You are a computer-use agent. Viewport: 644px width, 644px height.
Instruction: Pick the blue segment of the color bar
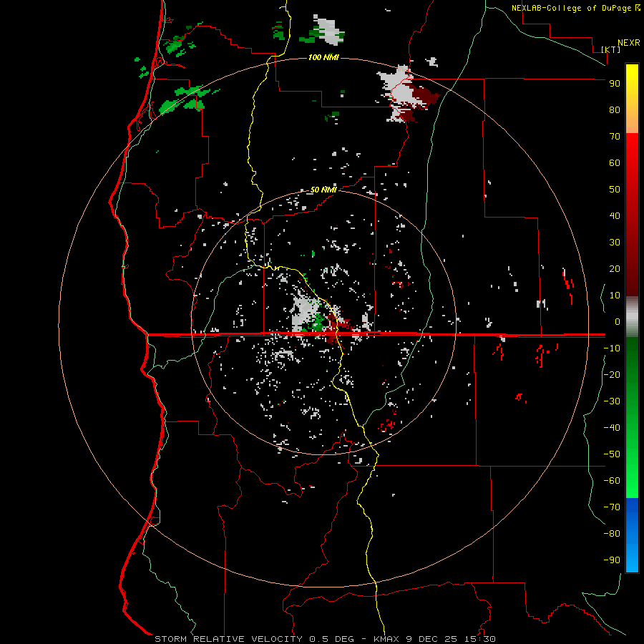[632, 535]
